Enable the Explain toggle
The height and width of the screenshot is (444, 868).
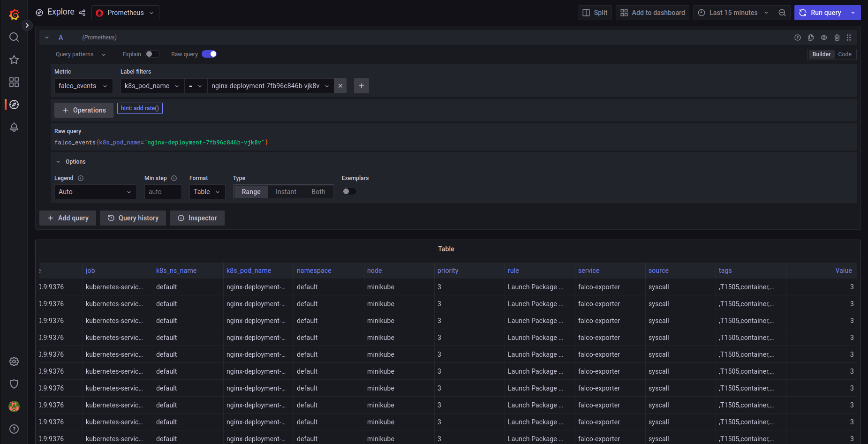pos(152,54)
